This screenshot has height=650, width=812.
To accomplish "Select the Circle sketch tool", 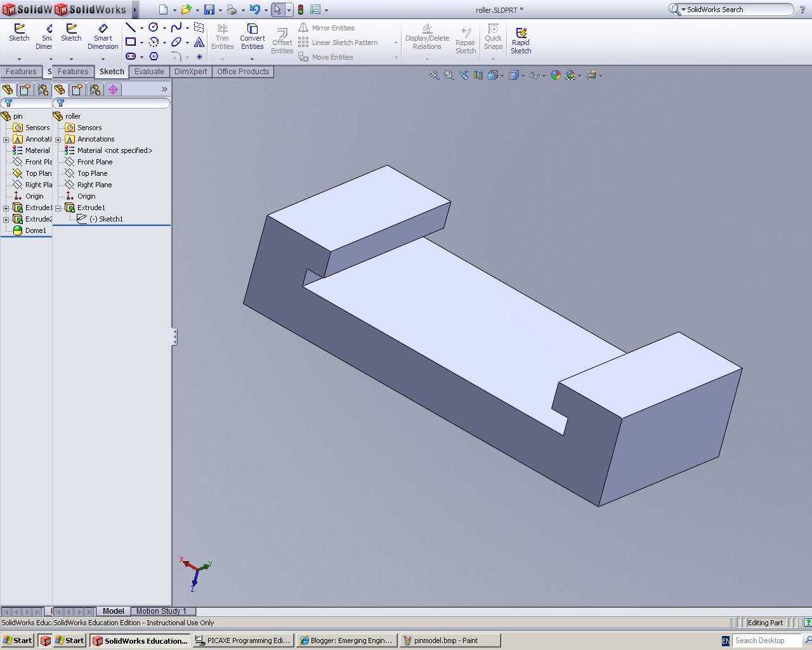I will pyautogui.click(x=153, y=27).
